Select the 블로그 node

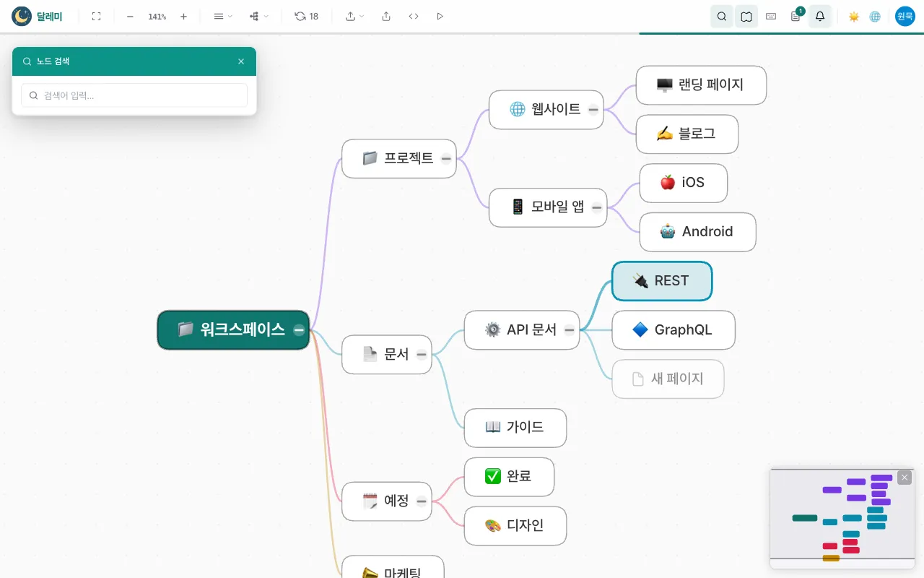pos(687,134)
